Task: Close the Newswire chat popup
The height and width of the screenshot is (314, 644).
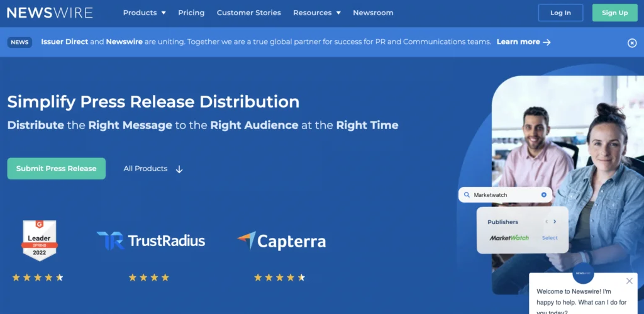Action: 629,281
